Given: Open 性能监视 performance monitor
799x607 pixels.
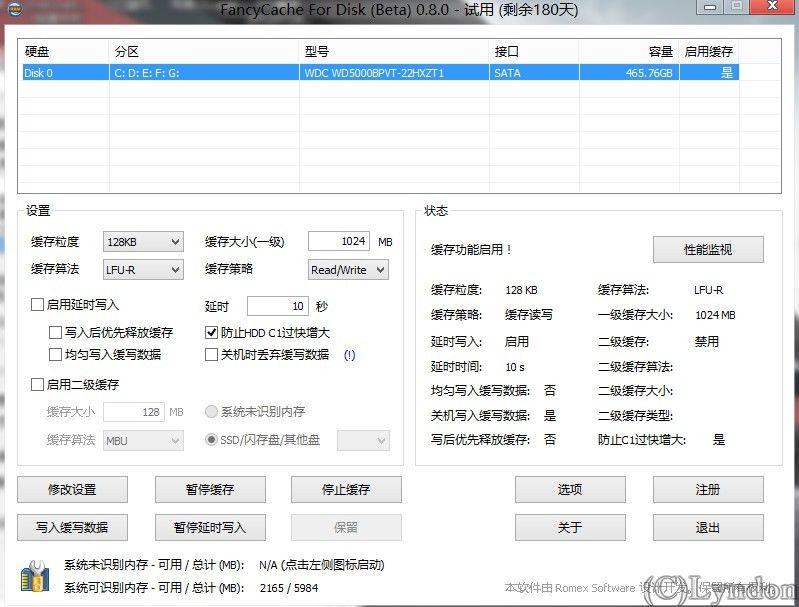Looking at the screenshot, I should point(708,249).
